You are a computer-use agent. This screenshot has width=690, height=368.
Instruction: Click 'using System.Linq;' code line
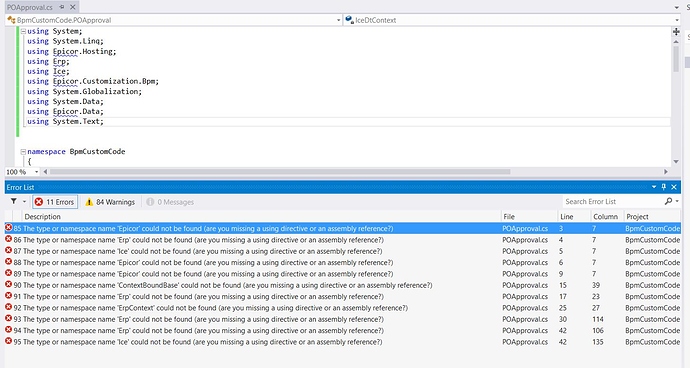[x=65, y=41]
